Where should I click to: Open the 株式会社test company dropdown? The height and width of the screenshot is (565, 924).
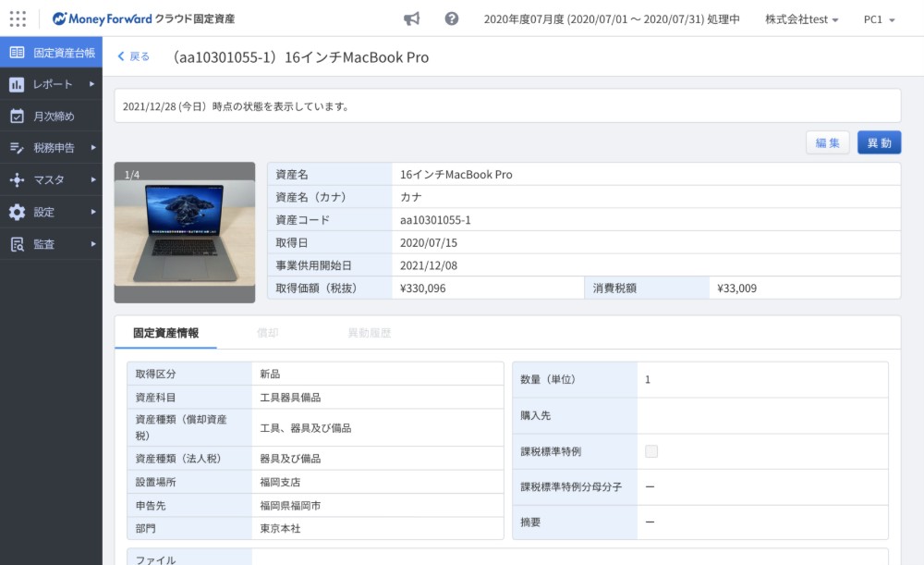coord(801,19)
